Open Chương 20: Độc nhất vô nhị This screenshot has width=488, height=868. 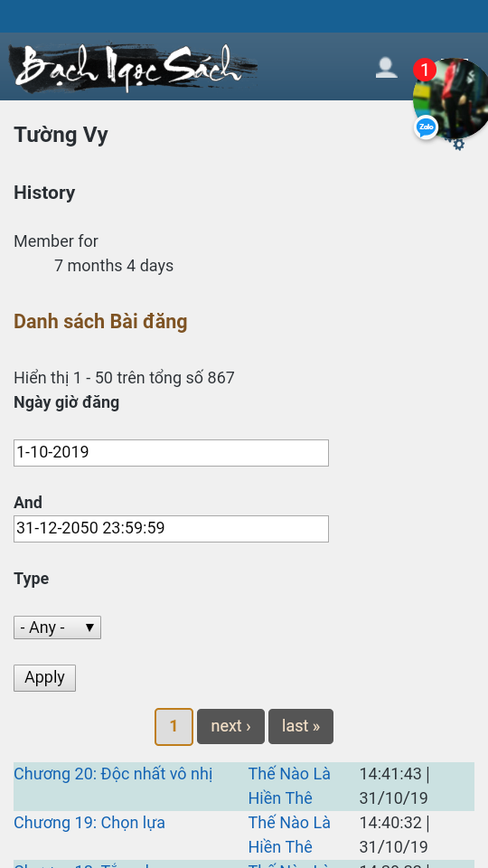click(113, 774)
